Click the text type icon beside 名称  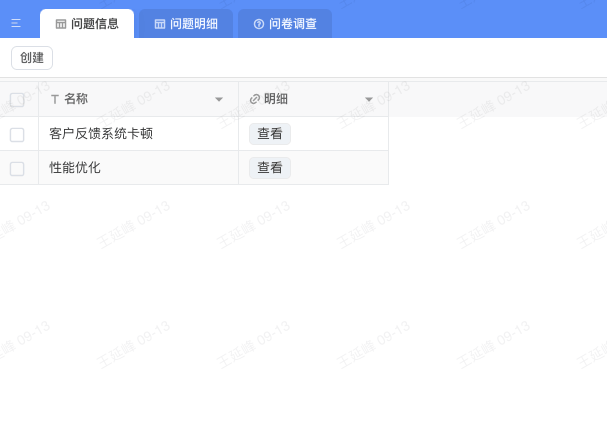click(x=55, y=99)
